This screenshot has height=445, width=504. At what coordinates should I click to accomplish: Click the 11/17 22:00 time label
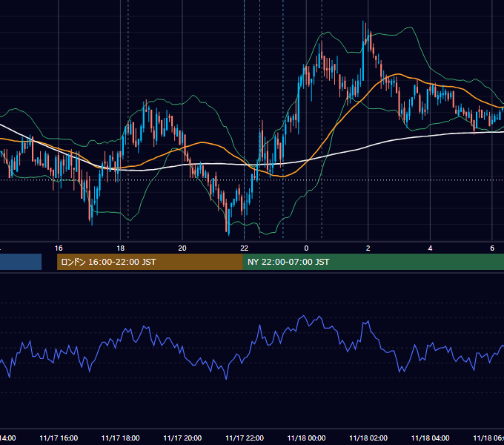coord(245,438)
